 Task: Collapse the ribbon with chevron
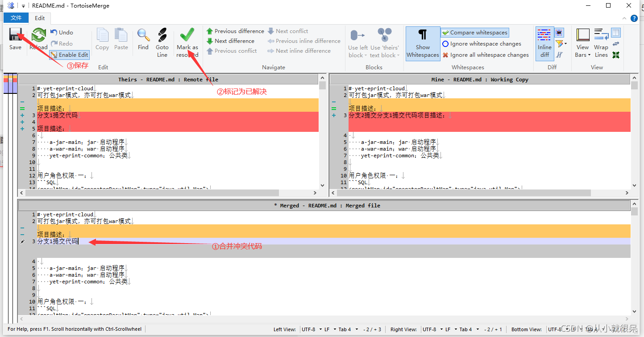coord(625,18)
